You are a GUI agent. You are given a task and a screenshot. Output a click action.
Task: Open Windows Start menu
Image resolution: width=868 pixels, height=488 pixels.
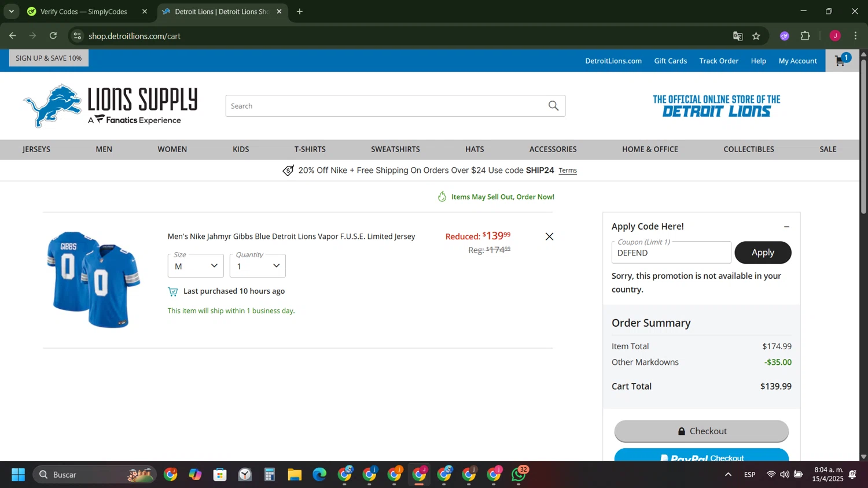click(18, 475)
